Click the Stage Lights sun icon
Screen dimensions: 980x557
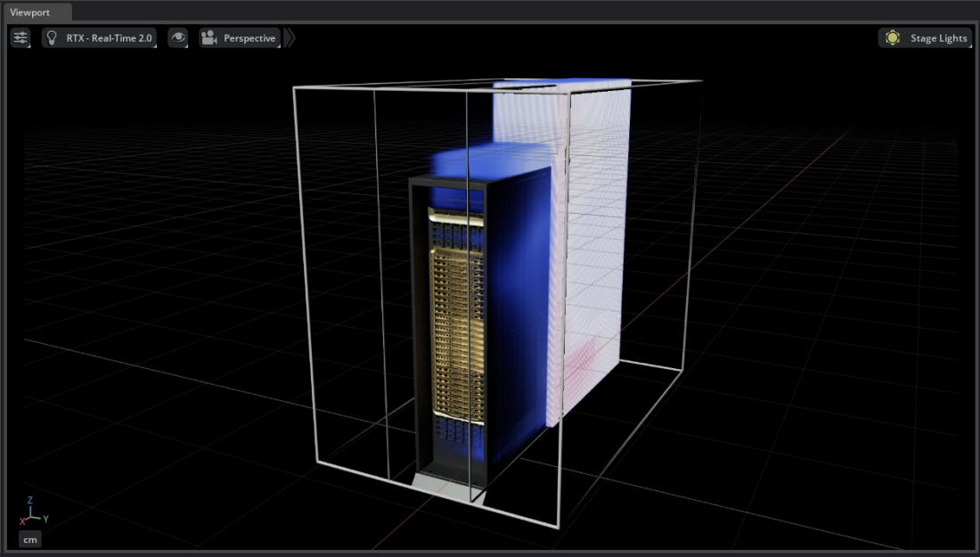pyautogui.click(x=892, y=37)
